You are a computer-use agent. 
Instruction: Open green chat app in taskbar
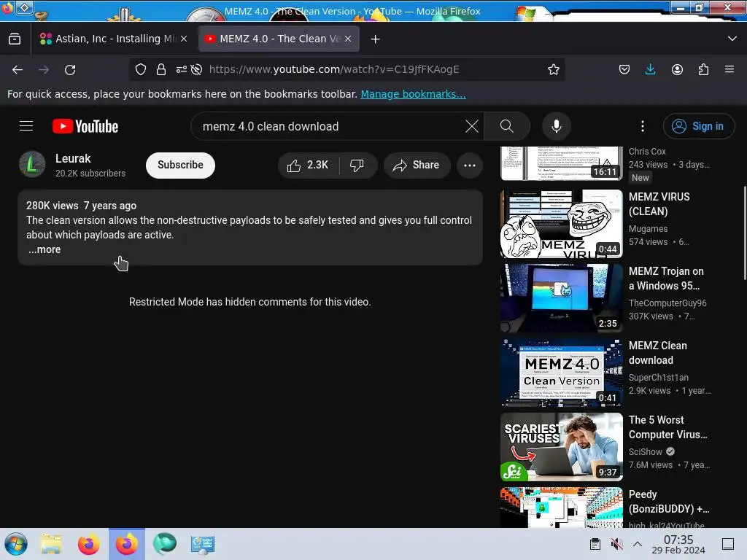point(165,544)
